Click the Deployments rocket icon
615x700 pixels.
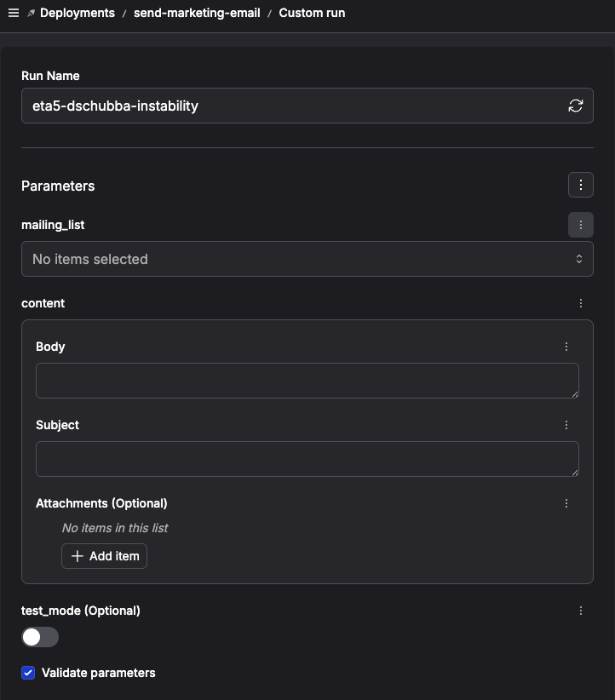(31, 14)
